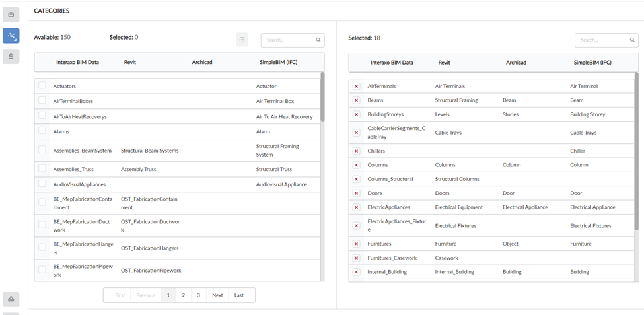Click the CATEGORIES section heading
The width and height of the screenshot is (644, 315).
52,11
